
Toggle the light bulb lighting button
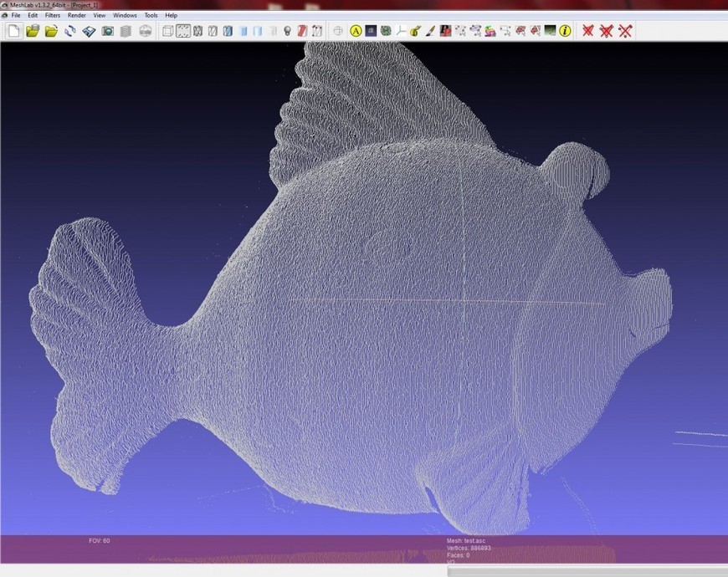tap(287, 31)
